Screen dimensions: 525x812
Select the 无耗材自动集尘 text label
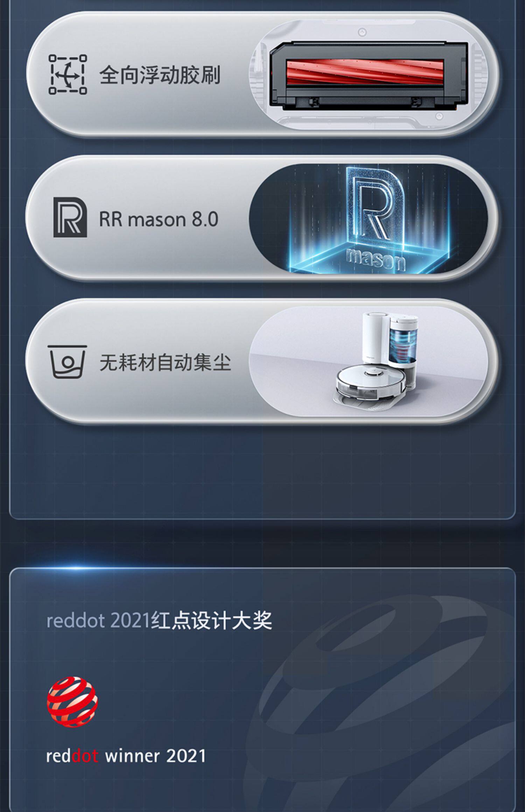tap(165, 362)
